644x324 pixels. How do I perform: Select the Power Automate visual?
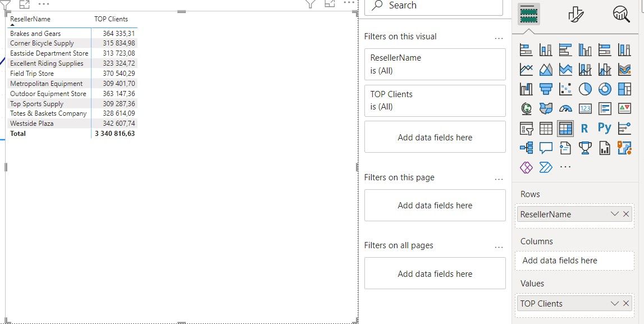tap(546, 167)
